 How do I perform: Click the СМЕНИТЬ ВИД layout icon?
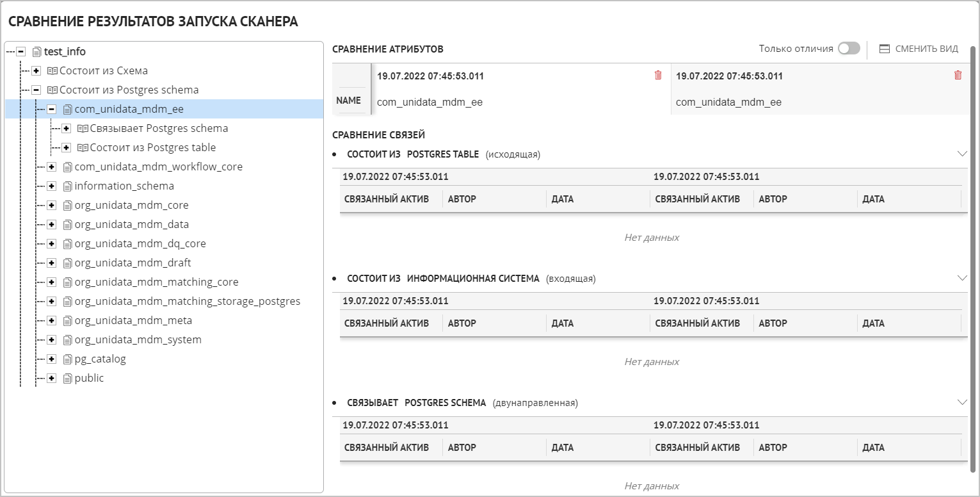pyautogui.click(x=885, y=49)
